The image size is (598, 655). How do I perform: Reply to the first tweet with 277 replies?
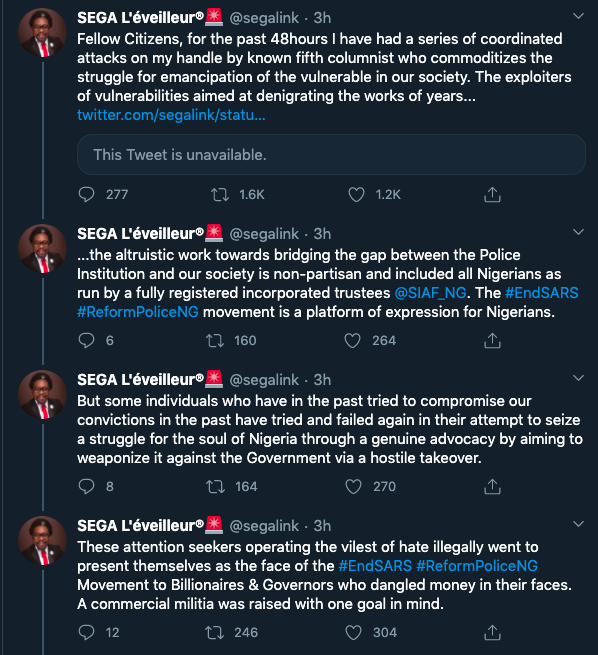tap(87, 195)
